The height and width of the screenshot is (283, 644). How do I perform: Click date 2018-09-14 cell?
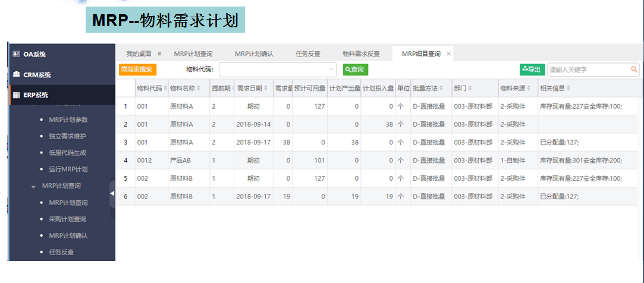[x=253, y=124]
